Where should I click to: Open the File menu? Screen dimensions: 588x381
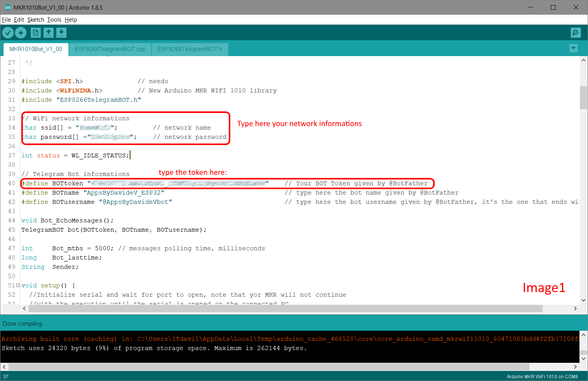[x=6, y=19]
